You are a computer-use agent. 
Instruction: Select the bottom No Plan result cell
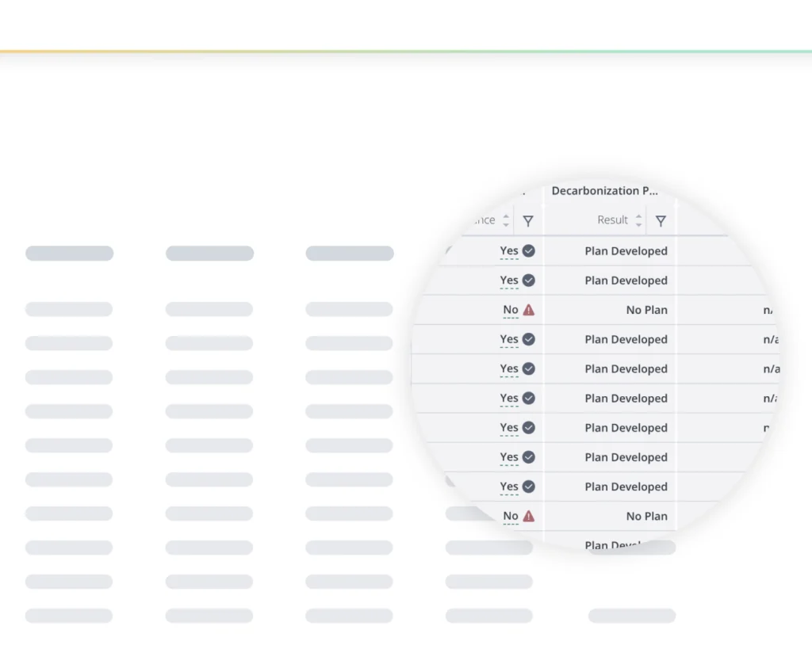(x=646, y=516)
